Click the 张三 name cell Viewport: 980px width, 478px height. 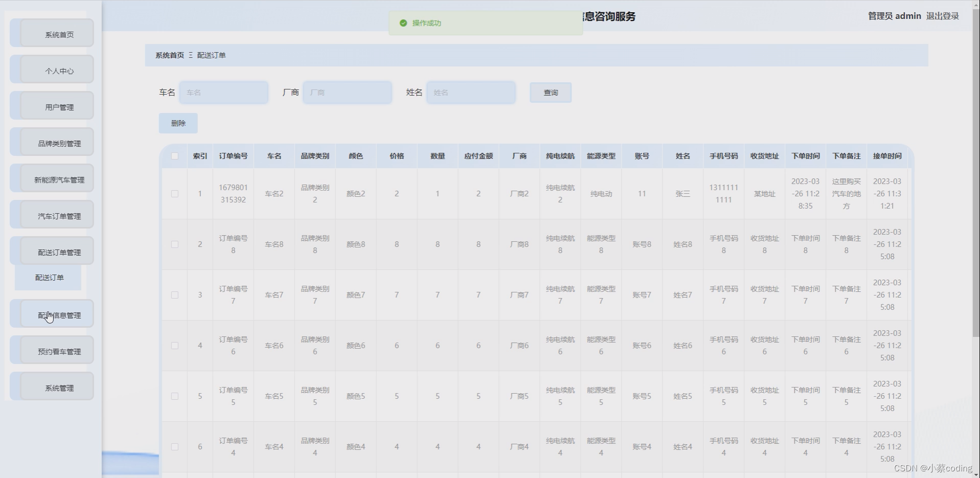pyautogui.click(x=683, y=194)
